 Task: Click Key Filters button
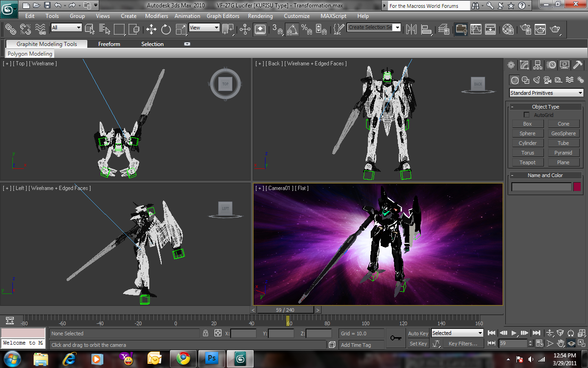(x=463, y=344)
